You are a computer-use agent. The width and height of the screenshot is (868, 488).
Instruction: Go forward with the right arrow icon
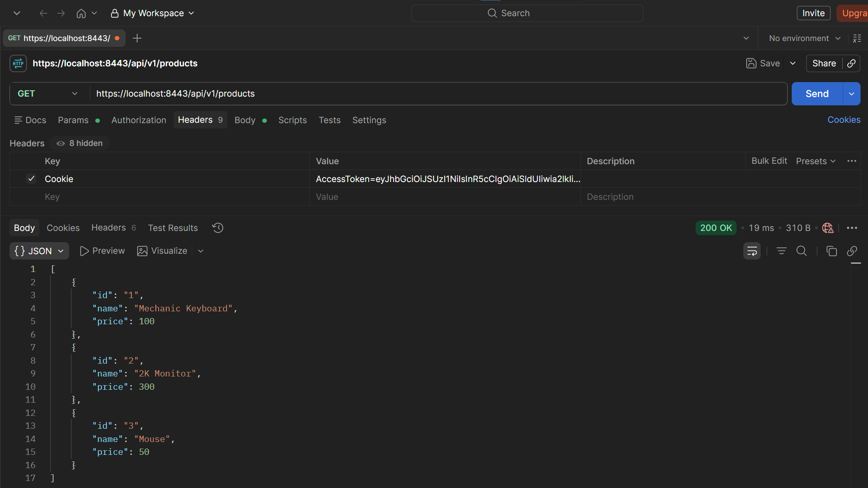click(61, 13)
